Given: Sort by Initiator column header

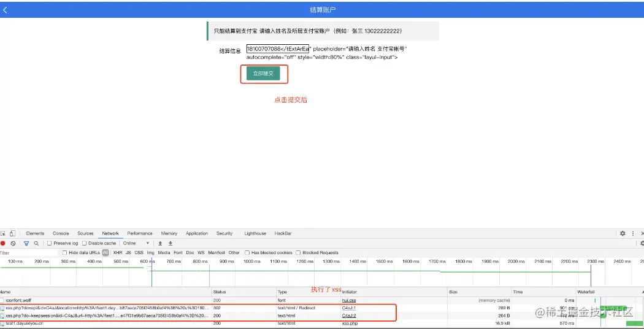Looking at the screenshot, I should point(394,292).
